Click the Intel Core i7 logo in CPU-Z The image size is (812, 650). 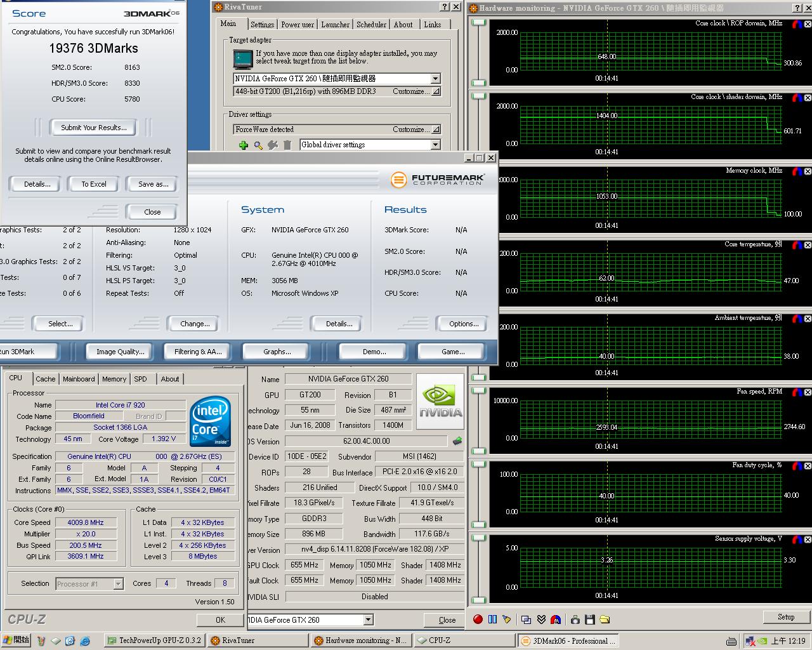[210, 423]
